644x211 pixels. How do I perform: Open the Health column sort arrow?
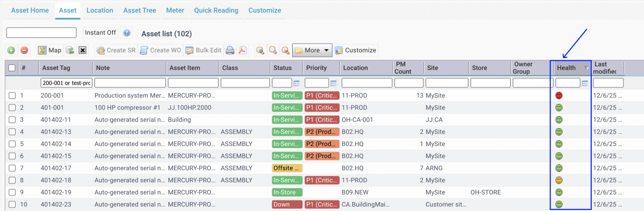[x=586, y=68]
